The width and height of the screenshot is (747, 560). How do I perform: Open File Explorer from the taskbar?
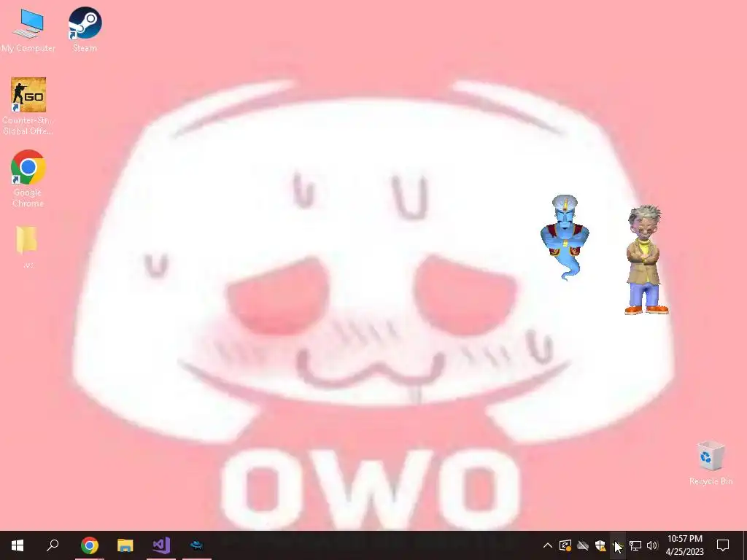[x=125, y=545]
